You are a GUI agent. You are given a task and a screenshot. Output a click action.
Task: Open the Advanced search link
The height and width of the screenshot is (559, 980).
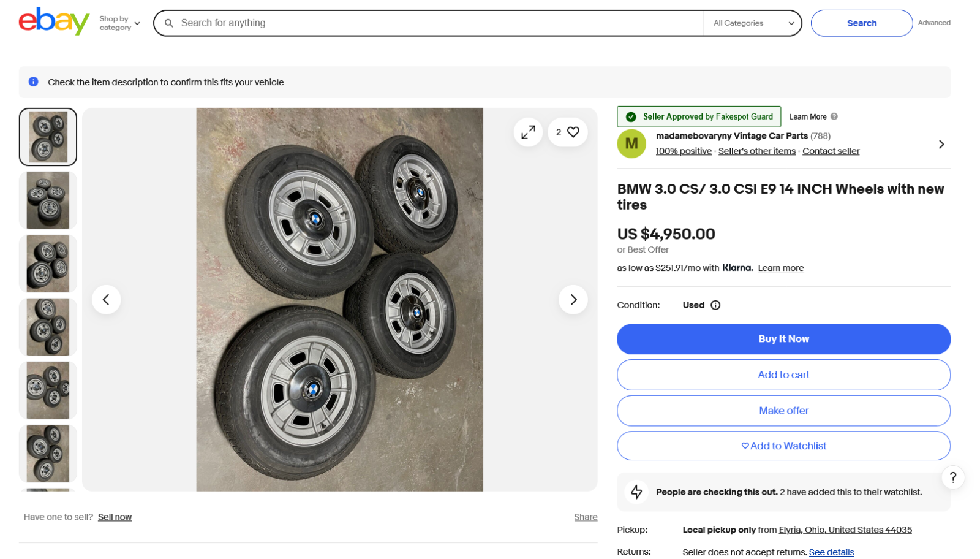[x=933, y=23]
